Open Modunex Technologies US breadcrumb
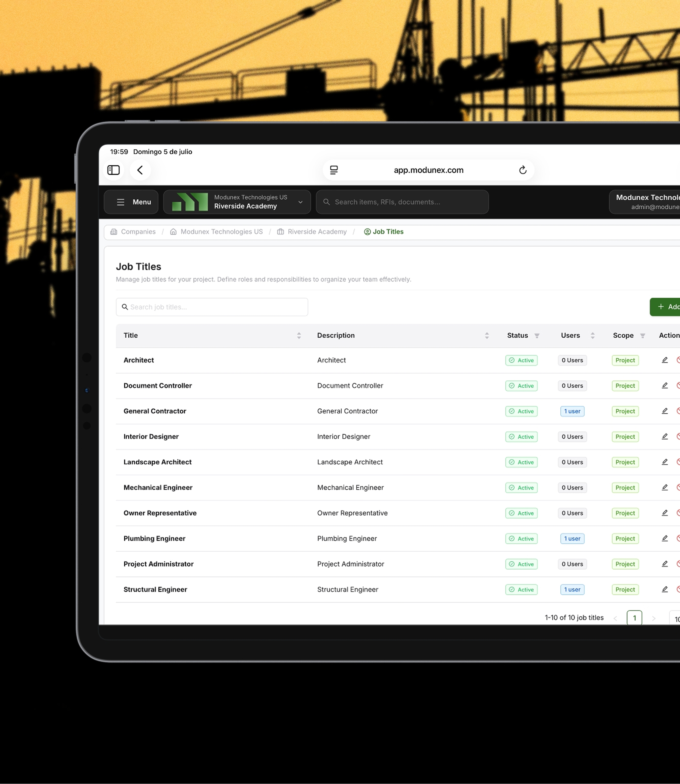This screenshot has height=784, width=680. (216, 232)
